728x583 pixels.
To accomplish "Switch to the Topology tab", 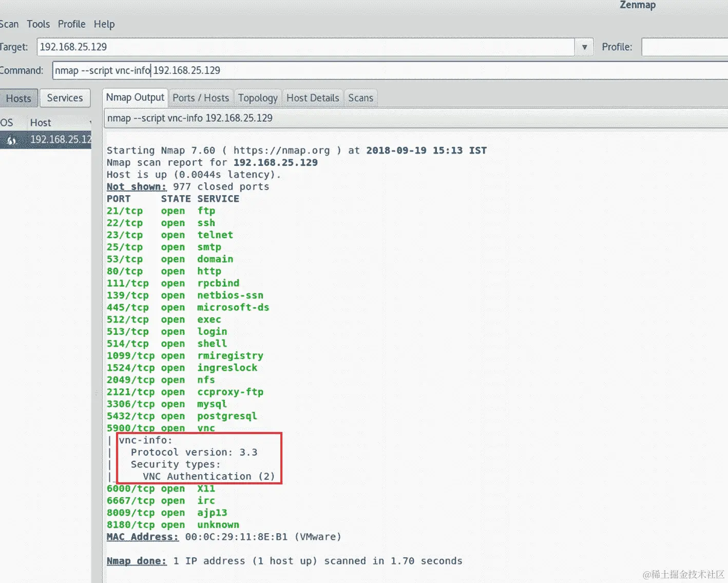I will click(258, 98).
